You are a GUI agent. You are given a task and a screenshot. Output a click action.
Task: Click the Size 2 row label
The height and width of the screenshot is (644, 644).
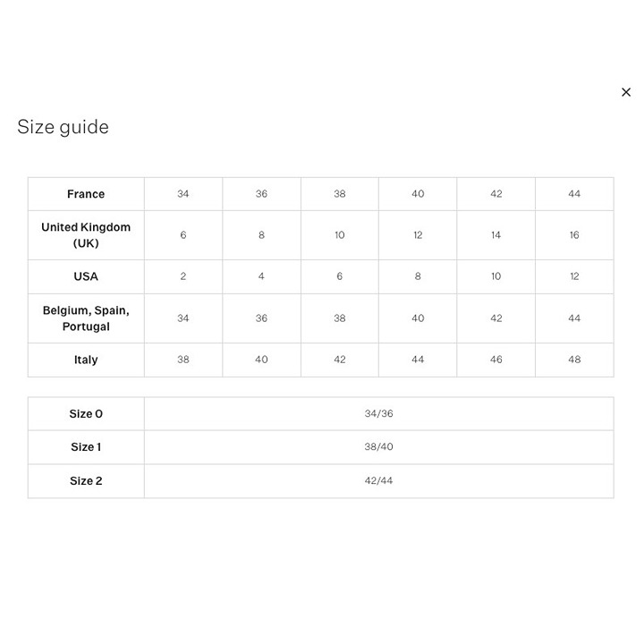(x=86, y=480)
